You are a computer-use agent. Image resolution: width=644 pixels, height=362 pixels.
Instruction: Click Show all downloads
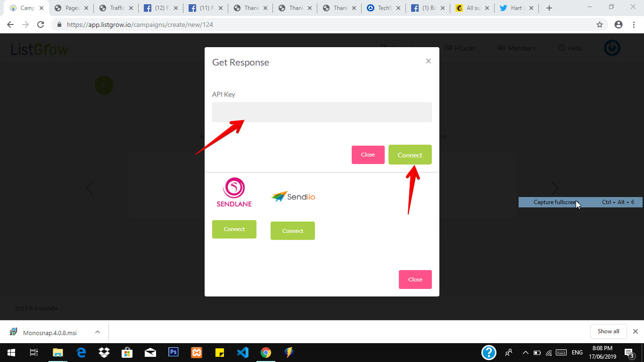(x=608, y=331)
